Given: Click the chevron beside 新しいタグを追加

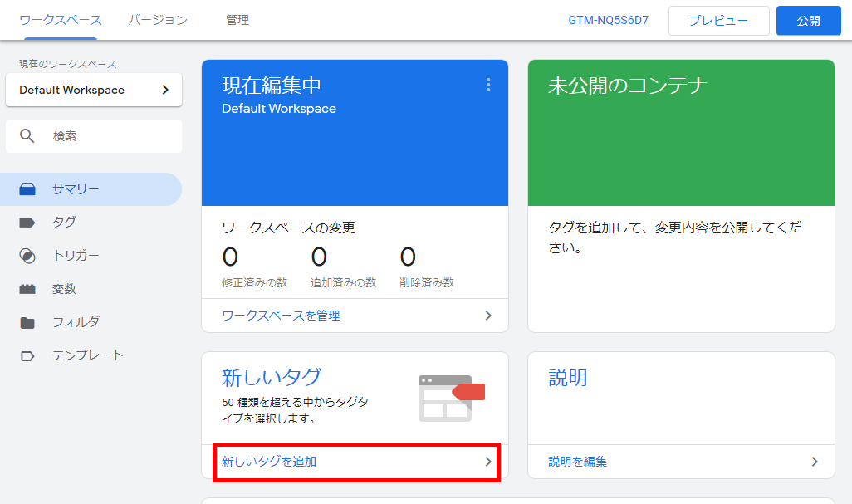Looking at the screenshot, I should [488, 462].
